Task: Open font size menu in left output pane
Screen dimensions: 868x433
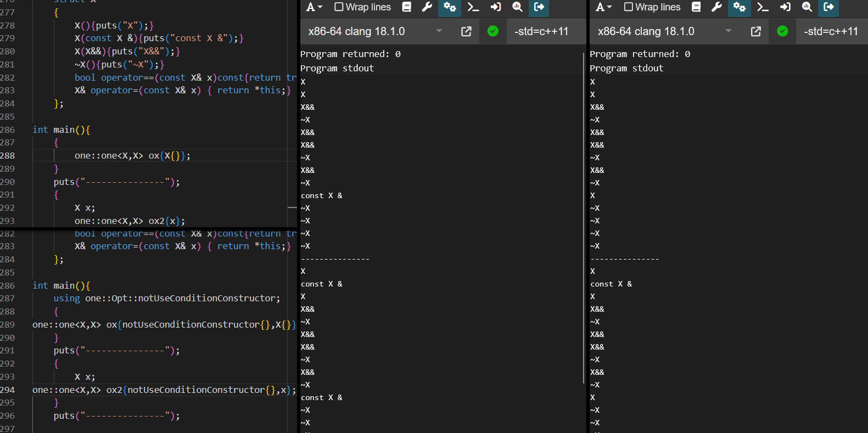Action: tap(314, 7)
